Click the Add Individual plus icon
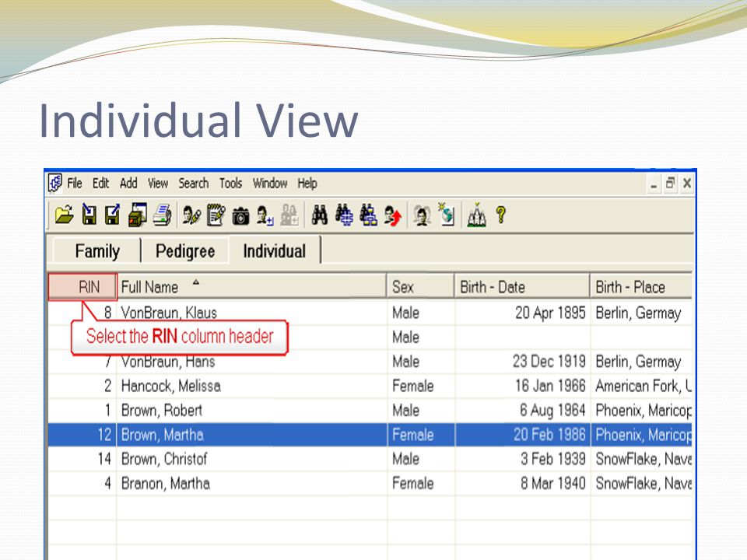 click(265, 215)
